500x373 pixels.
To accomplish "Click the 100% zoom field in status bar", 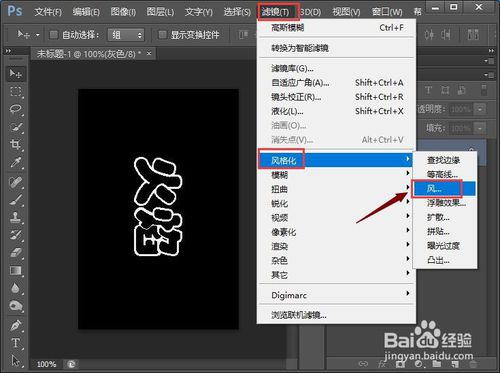I will click(46, 364).
